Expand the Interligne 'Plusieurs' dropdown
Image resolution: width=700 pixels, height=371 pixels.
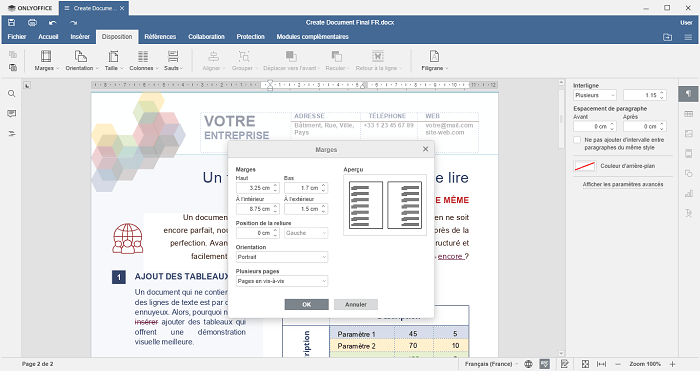[595, 95]
